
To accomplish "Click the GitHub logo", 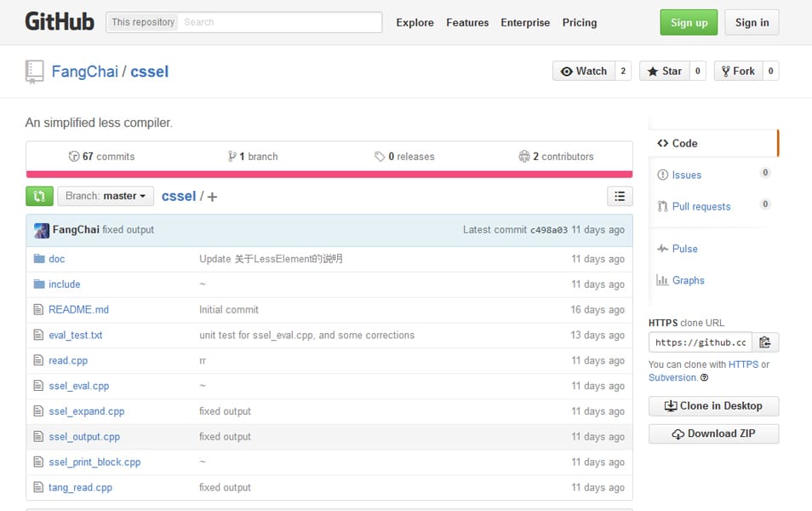I will point(60,22).
